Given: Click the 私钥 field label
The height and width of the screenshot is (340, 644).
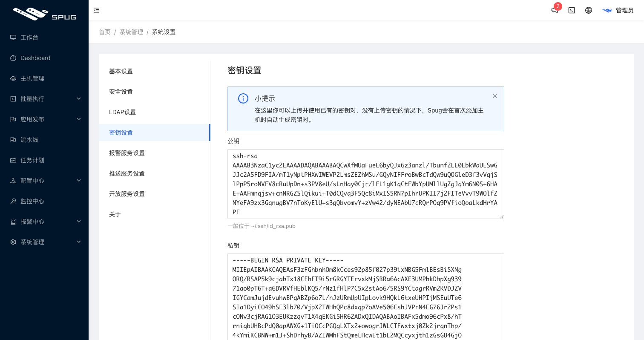Looking at the screenshot, I should pyautogui.click(x=233, y=245).
